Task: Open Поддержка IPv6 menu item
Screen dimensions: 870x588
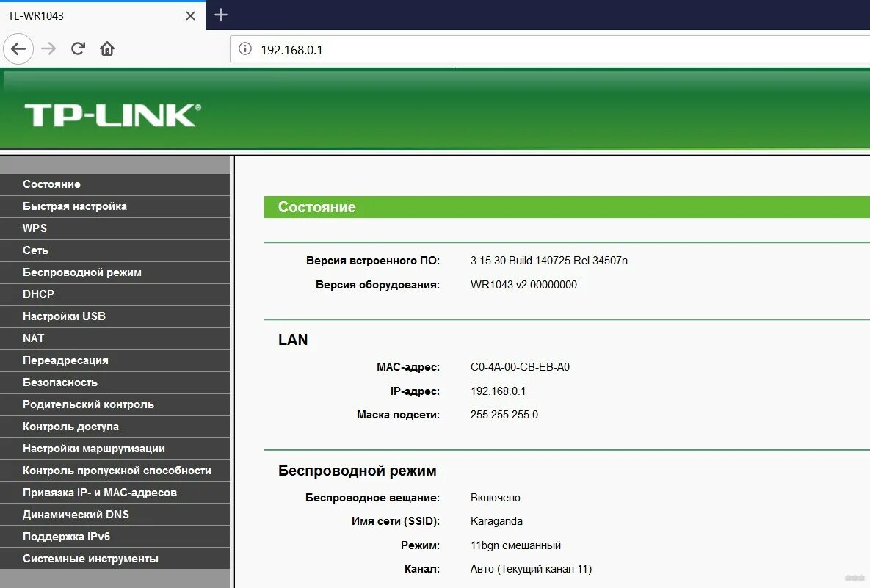Action: (115, 537)
